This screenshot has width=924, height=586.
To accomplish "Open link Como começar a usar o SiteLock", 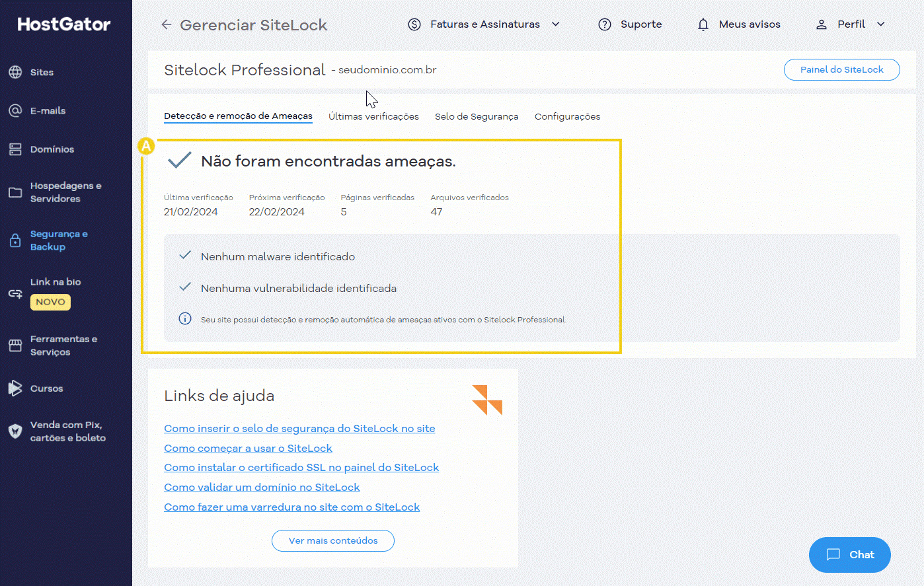I will tap(248, 448).
